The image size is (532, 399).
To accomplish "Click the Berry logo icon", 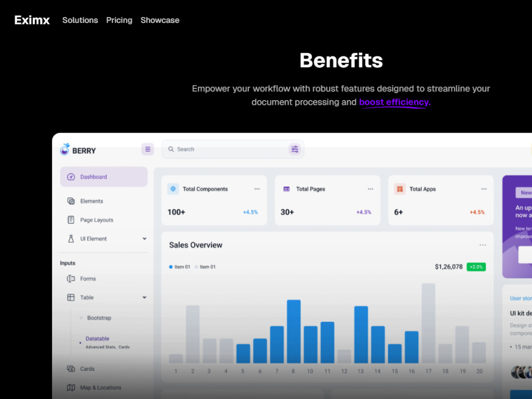I will coord(64,149).
